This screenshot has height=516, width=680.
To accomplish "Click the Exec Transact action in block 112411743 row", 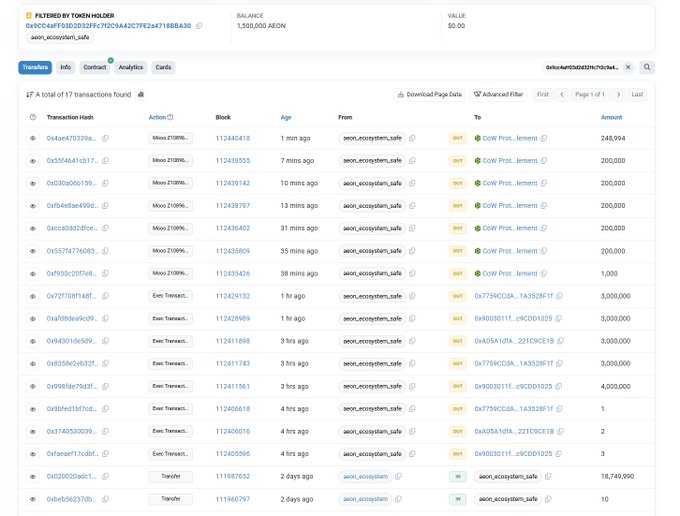I will (170, 363).
